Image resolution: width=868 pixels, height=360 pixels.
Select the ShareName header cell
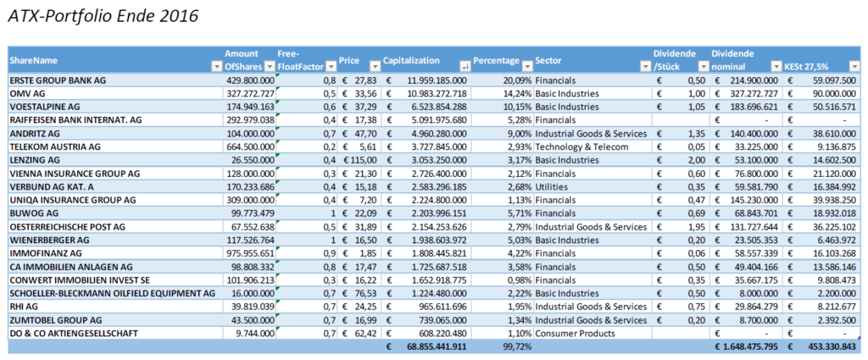point(115,61)
